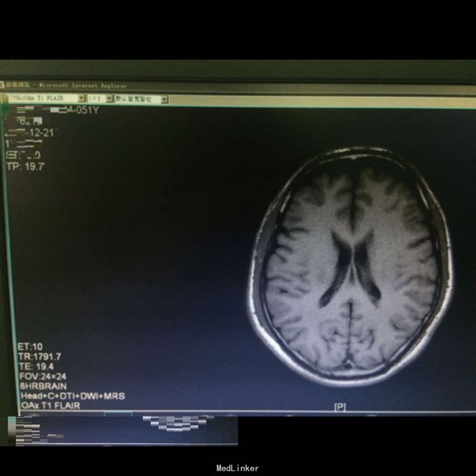476x476 pixels.
Task: Open the 默认窗宽窗位 window preset dropdown
Action: [137, 99]
